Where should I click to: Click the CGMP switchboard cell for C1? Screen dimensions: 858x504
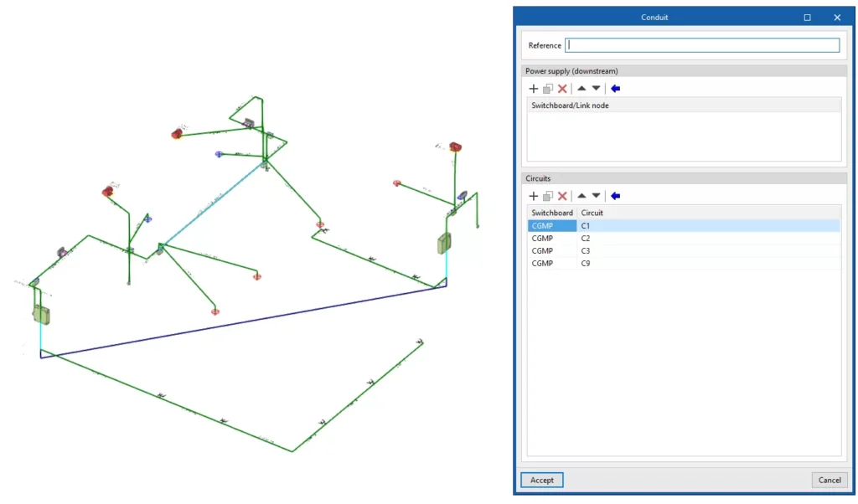point(551,226)
